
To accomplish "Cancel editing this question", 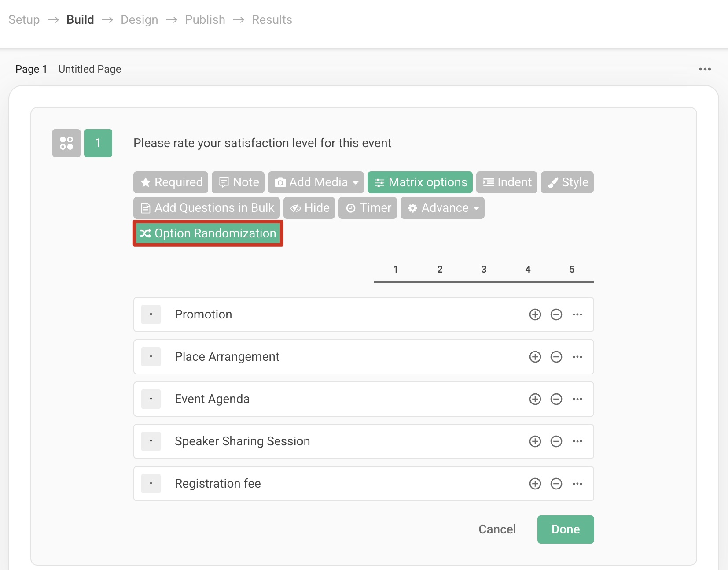I will (x=496, y=529).
